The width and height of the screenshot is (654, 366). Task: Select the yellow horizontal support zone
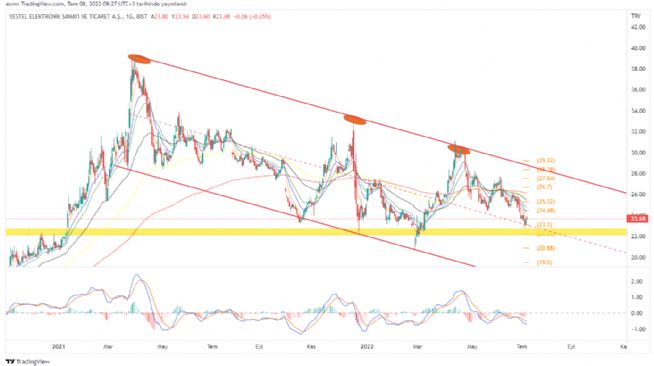click(316, 232)
